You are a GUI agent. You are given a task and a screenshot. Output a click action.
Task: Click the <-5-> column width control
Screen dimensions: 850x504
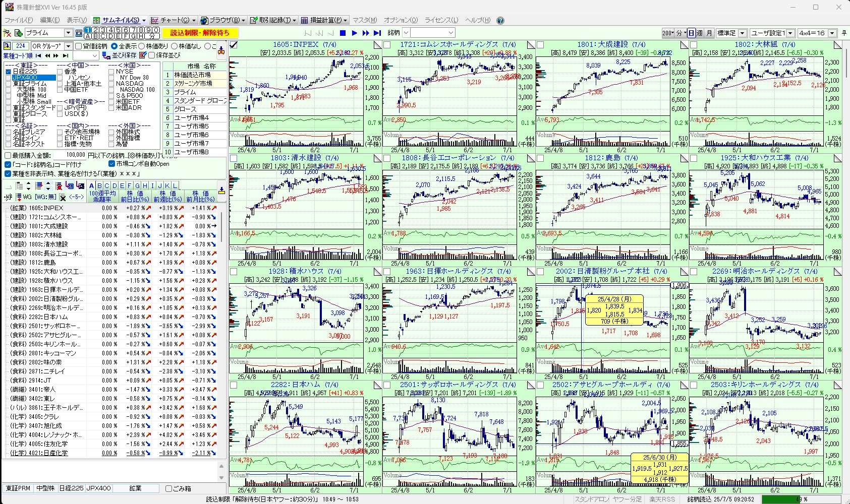click(77, 197)
